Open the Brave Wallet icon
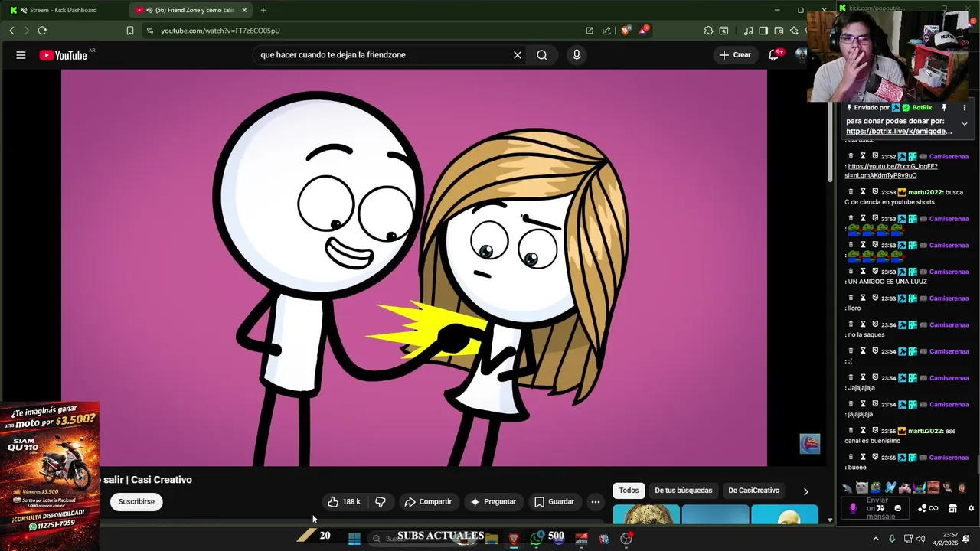Viewport: 980px width, 551px height. [779, 31]
